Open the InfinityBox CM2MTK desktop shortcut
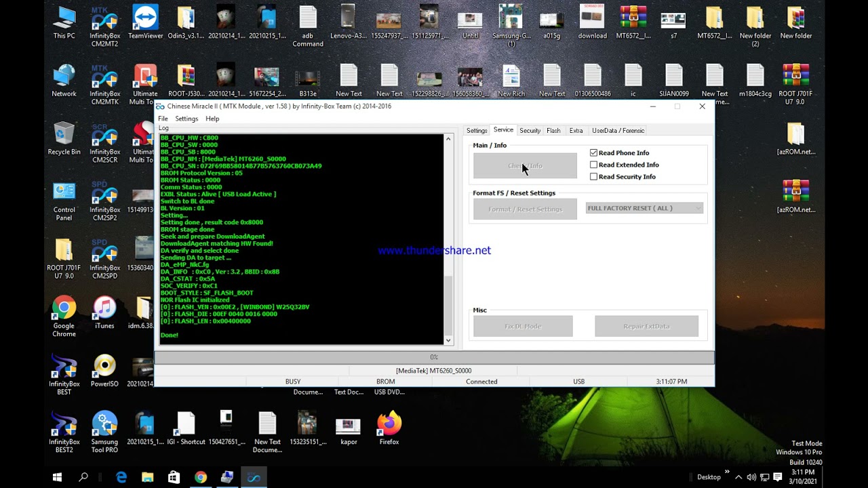The image size is (868, 488). tap(104, 85)
